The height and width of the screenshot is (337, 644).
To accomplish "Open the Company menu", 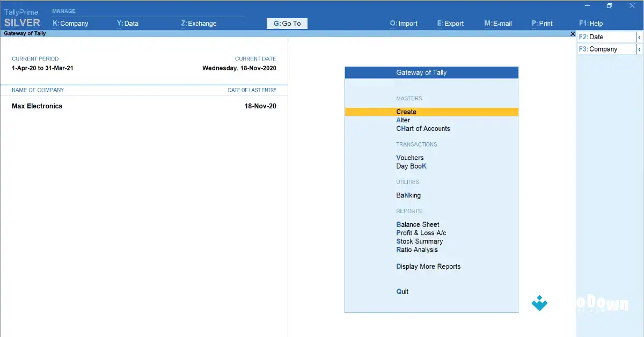I will coord(71,23).
